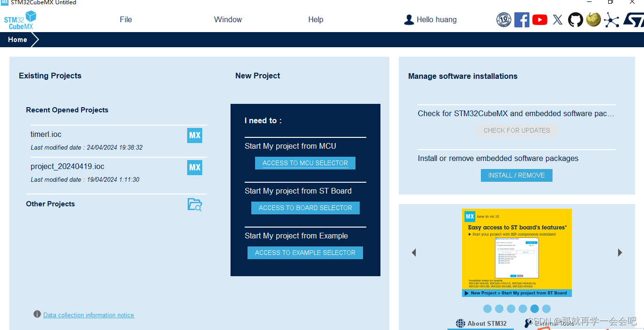This screenshot has width=644, height=330.
Task: Select the first carousel dot
Action: [x=487, y=309]
